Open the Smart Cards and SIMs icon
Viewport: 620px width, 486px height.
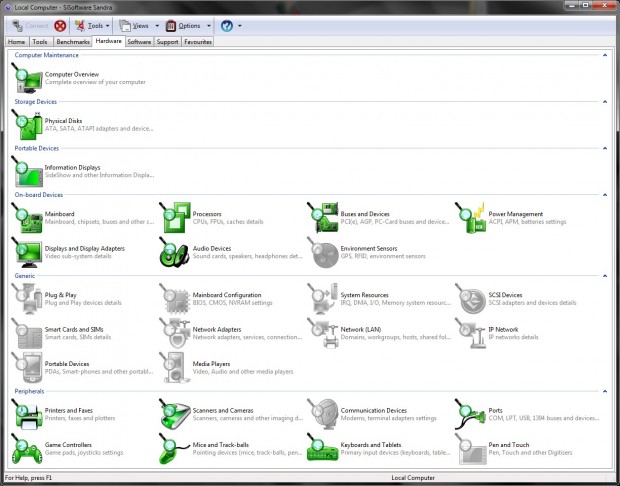(x=27, y=333)
